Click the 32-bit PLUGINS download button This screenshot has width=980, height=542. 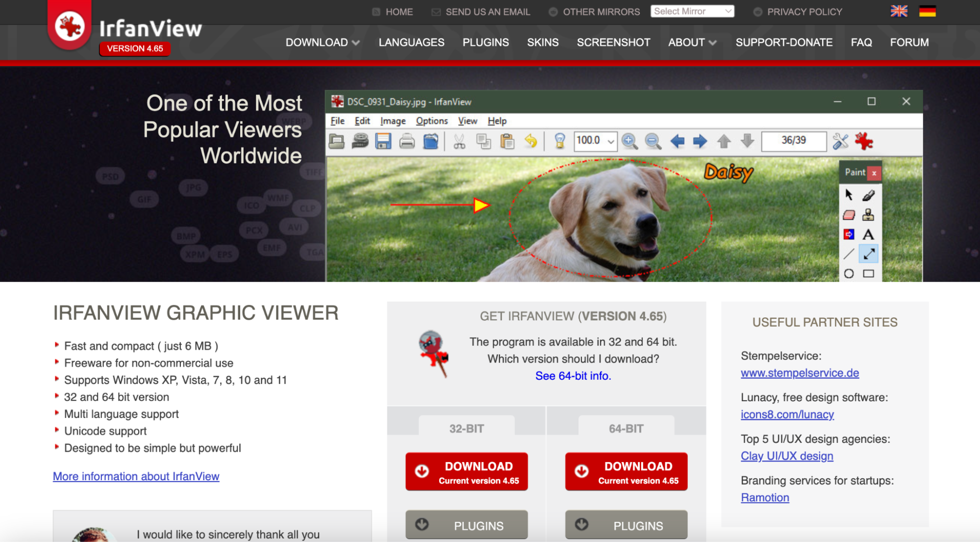466,525
